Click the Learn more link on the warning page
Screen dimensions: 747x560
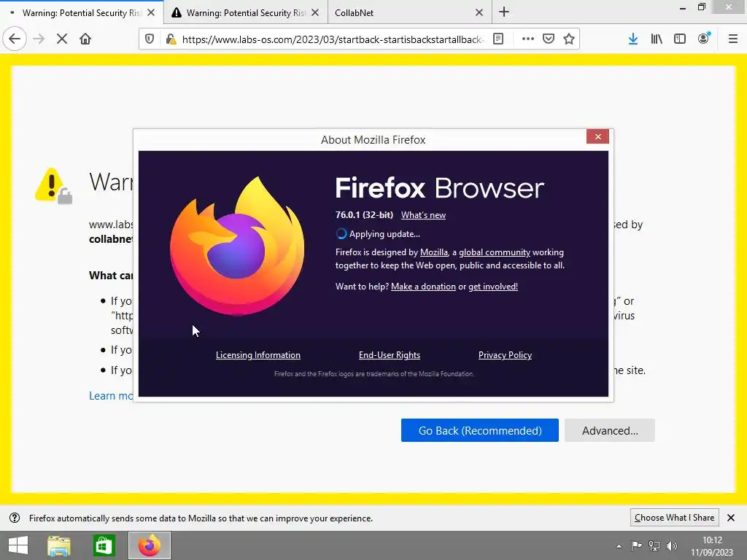point(111,396)
